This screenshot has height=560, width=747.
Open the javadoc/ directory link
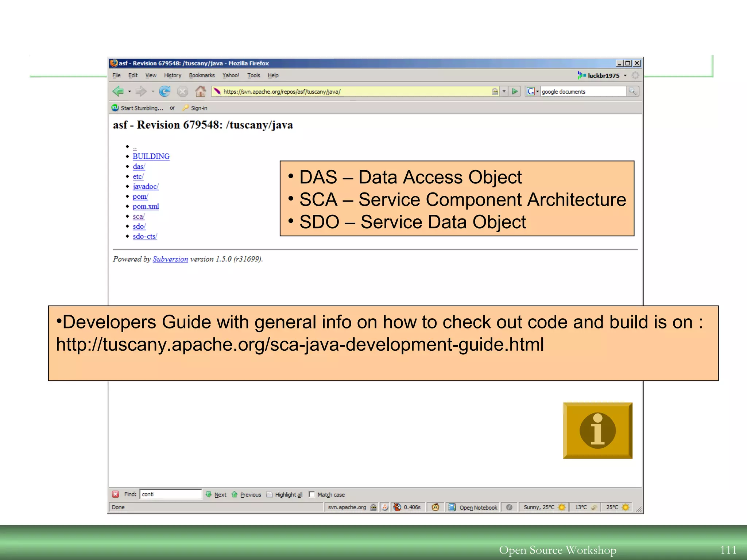pyautogui.click(x=146, y=186)
